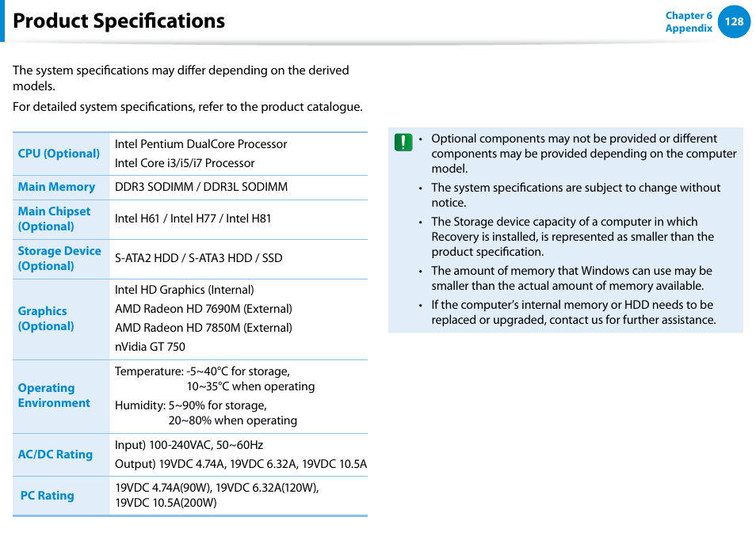Click 'Intel H61 / Intel H77 / Intel H81' cell
This screenshot has height=536, width=756.
pos(193,219)
